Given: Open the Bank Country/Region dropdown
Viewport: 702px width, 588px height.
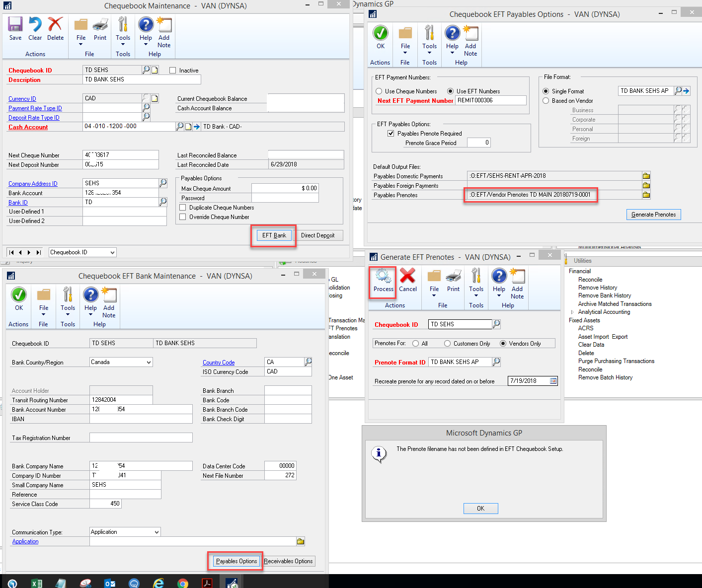Looking at the screenshot, I should coord(149,362).
